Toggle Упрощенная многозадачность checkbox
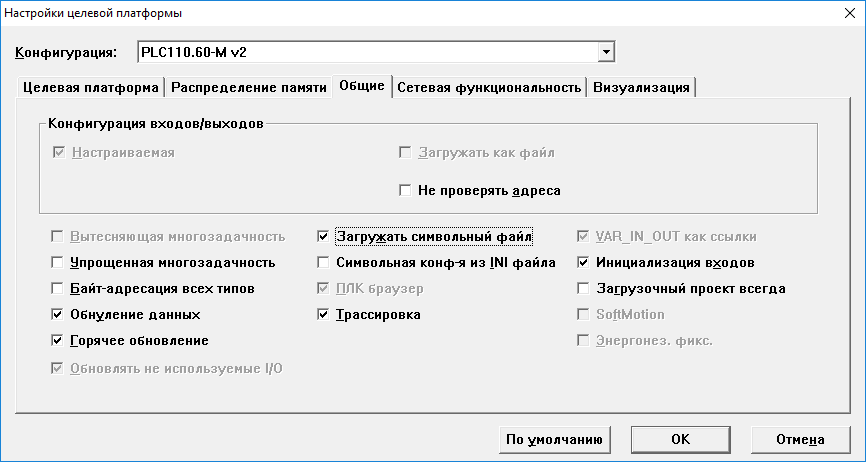Viewport: 866px width, 462px height. (58, 263)
